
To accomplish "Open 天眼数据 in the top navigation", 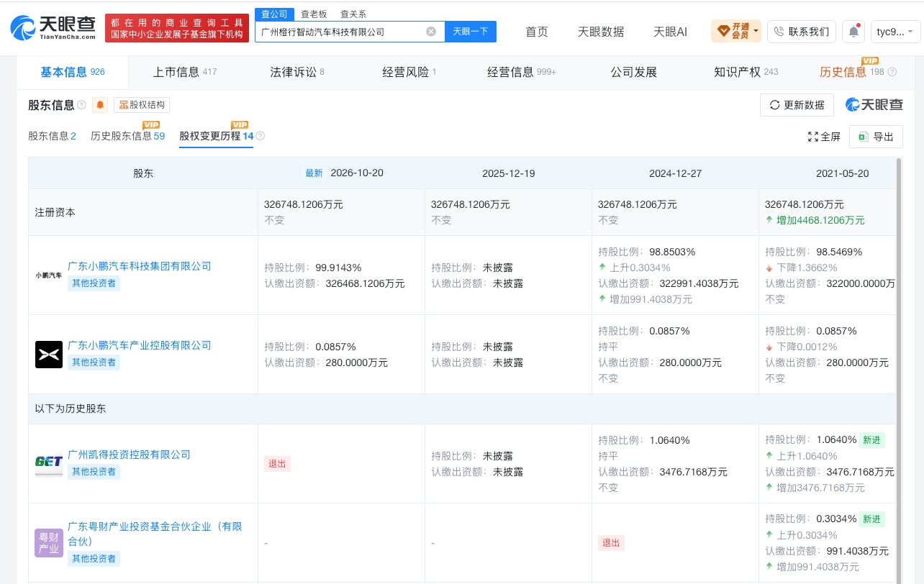I will coord(601,32).
